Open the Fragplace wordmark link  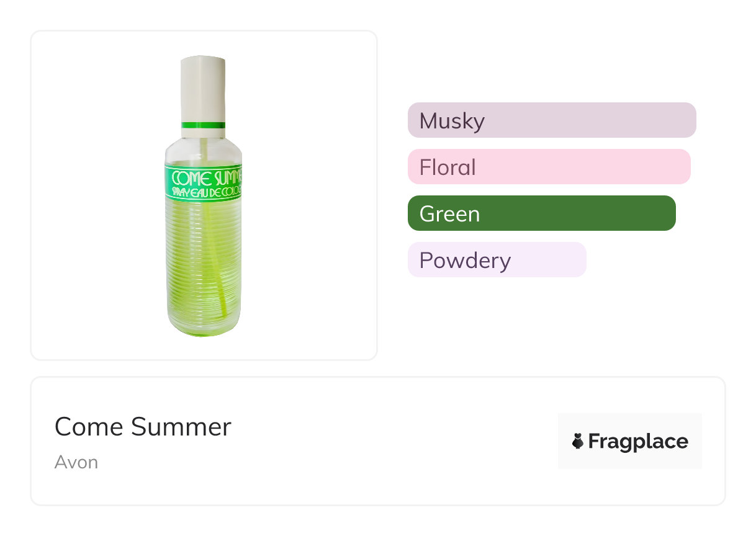637,441
